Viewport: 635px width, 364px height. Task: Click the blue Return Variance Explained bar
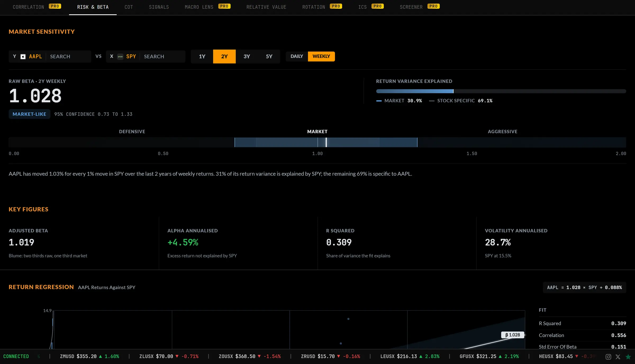coord(415,91)
